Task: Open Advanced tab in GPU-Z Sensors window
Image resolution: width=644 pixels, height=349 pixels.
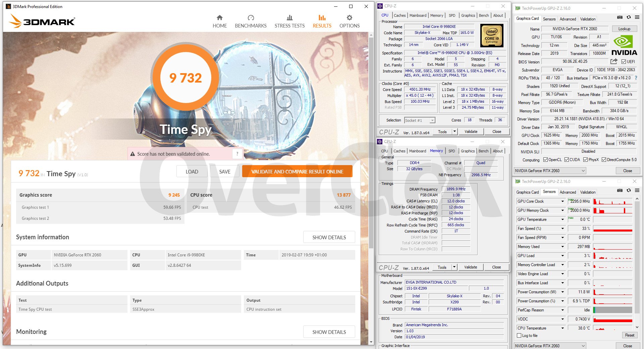Action: coord(568,192)
